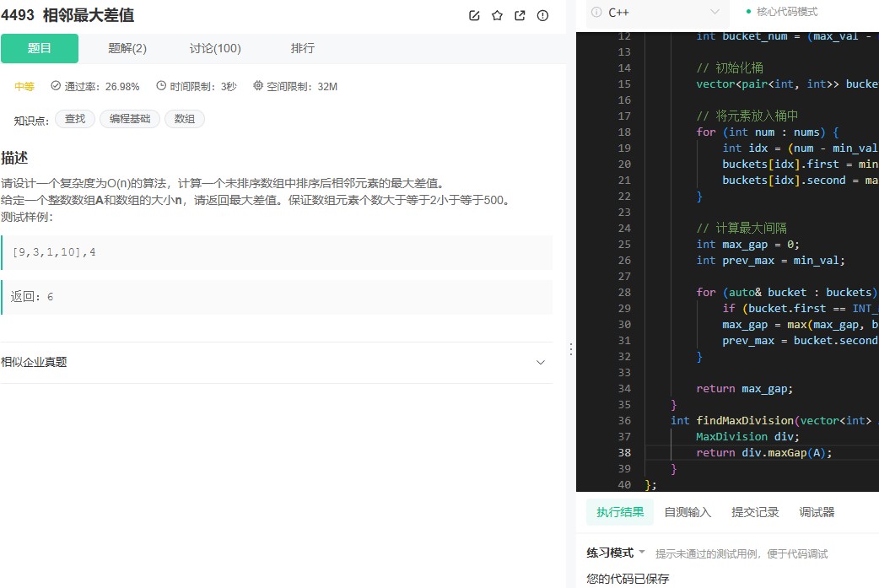Screen dimensions: 879x588
Task: Click comment // 初始化桶
Action: [730, 67]
